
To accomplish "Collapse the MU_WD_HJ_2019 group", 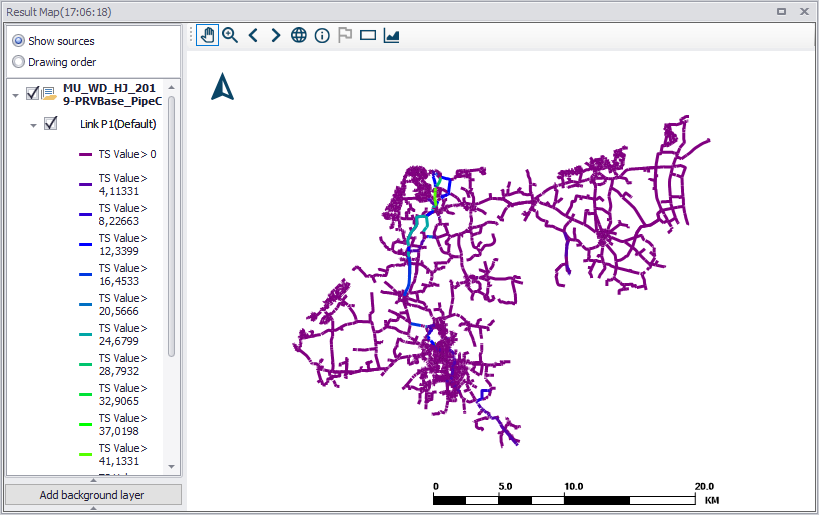I will tap(15, 95).
